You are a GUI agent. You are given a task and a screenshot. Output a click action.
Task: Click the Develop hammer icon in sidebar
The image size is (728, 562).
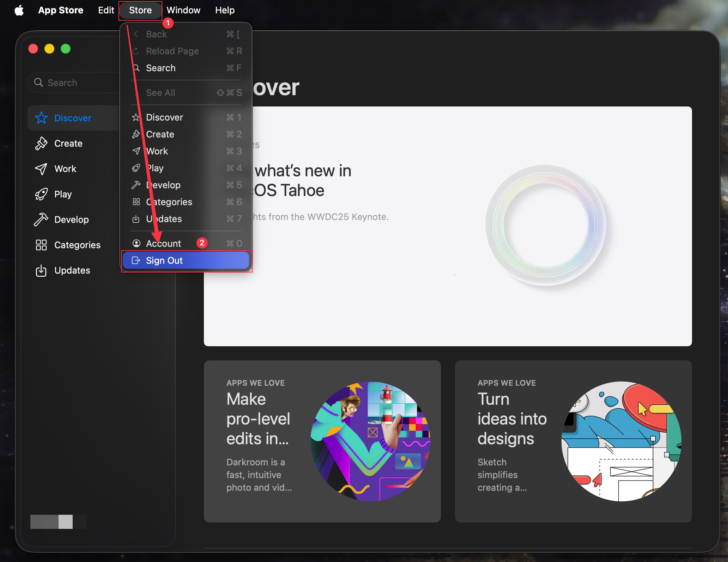pyautogui.click(x=41, y=219)
